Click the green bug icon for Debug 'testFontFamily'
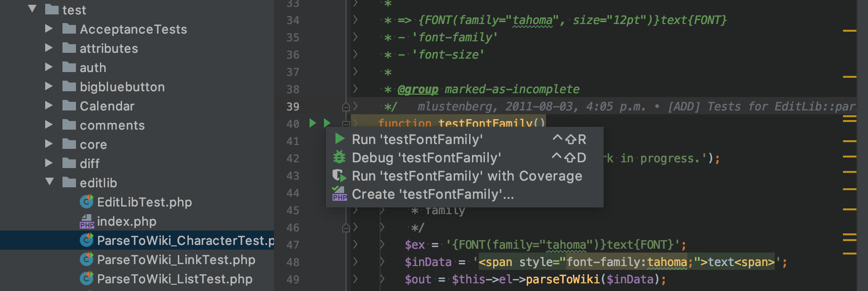 coord(339,157)
